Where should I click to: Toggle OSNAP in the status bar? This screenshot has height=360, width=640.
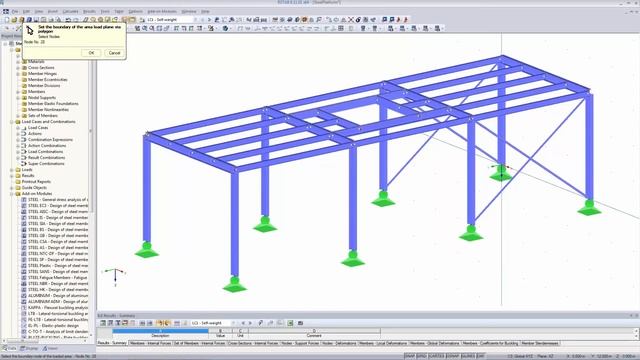point(453,356)
